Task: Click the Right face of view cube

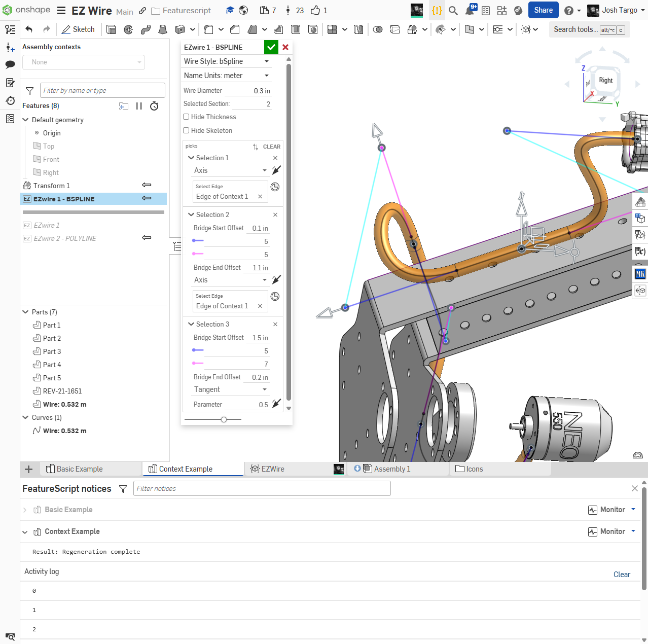Action: click(605, 80)
